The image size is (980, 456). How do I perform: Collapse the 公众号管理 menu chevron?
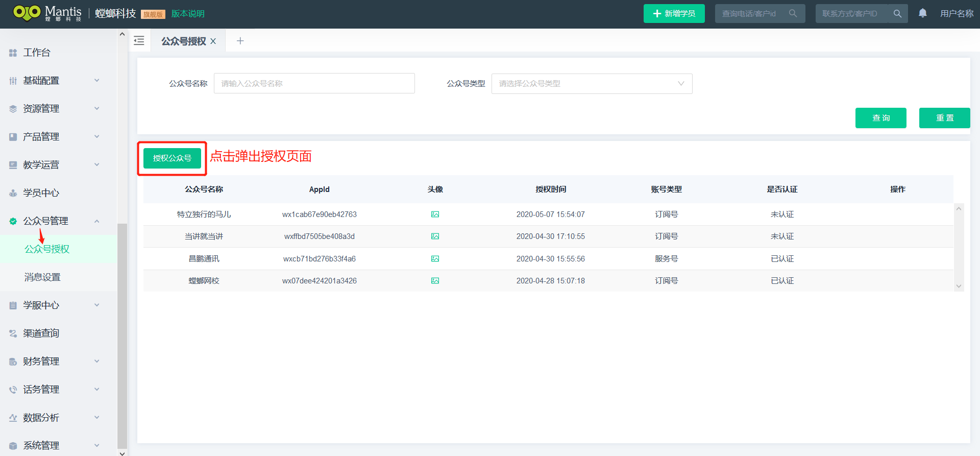pos(96,221)
